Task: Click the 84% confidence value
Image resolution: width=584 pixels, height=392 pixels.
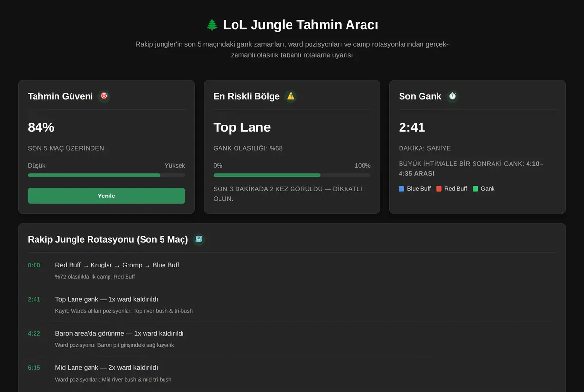Action: tap(41, 127)
